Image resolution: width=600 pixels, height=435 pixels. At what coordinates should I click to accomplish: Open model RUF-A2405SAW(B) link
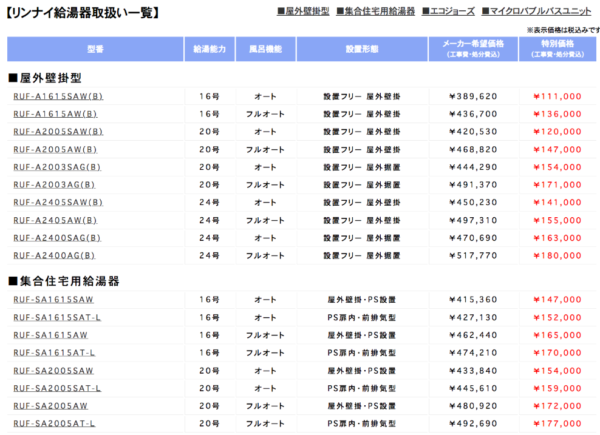58,202
